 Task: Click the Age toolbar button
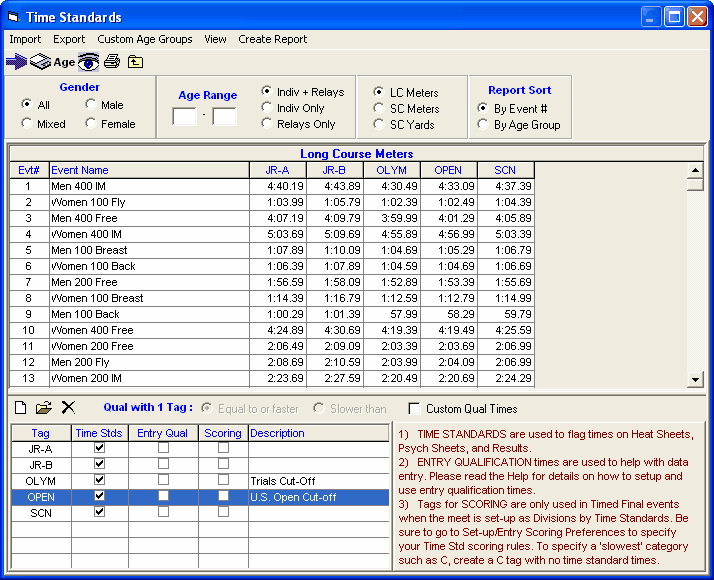point(64,62)
